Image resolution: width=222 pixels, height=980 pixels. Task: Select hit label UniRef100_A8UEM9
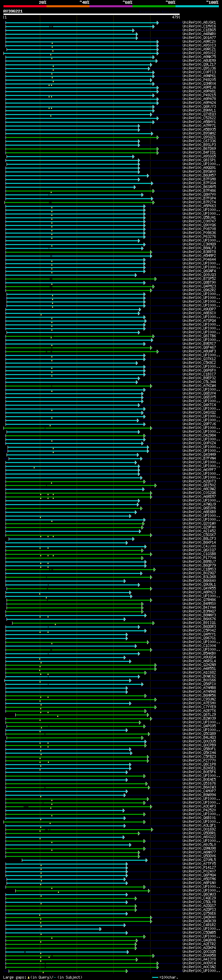coord(199,60)
